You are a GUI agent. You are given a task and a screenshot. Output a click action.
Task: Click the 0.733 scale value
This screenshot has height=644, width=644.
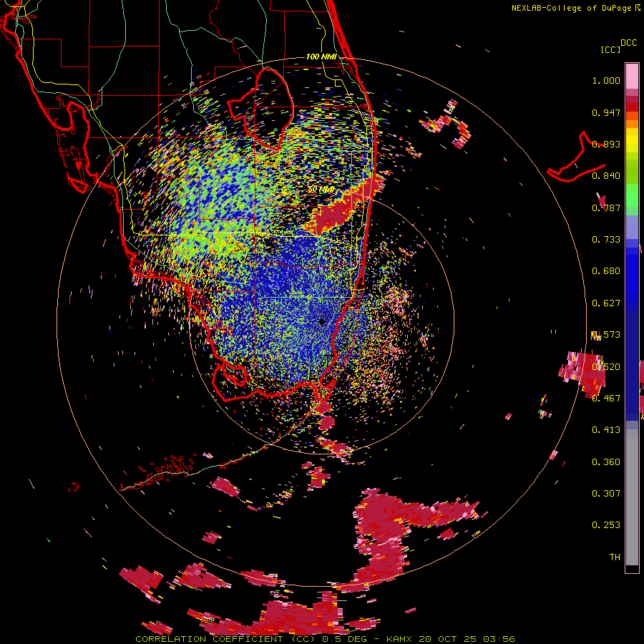pos(606,240)
